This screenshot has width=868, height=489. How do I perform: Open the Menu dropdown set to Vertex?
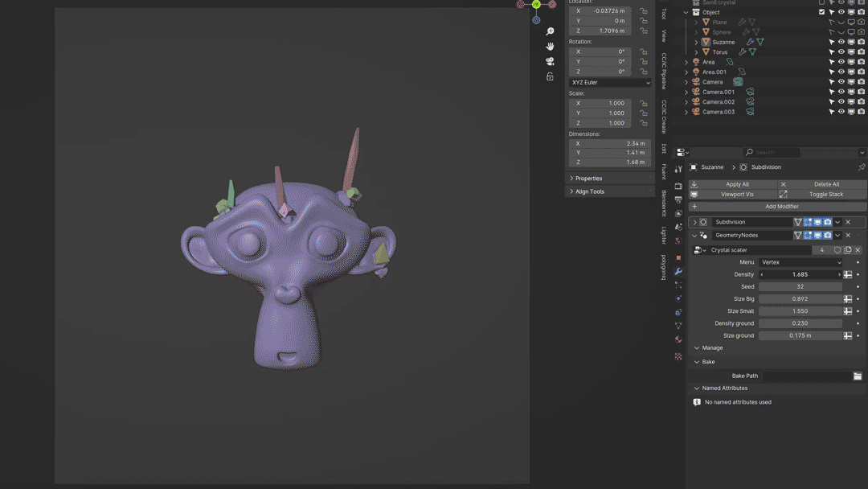(800, 262)
